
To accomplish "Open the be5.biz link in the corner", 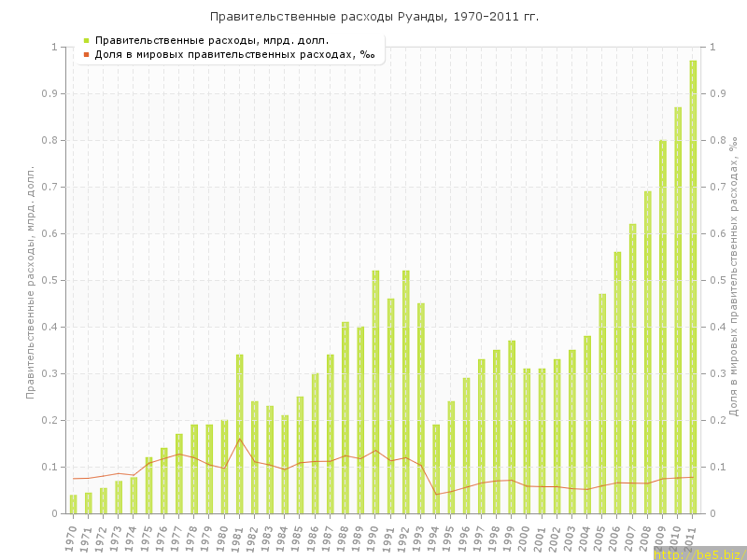I will click(698, 553).
